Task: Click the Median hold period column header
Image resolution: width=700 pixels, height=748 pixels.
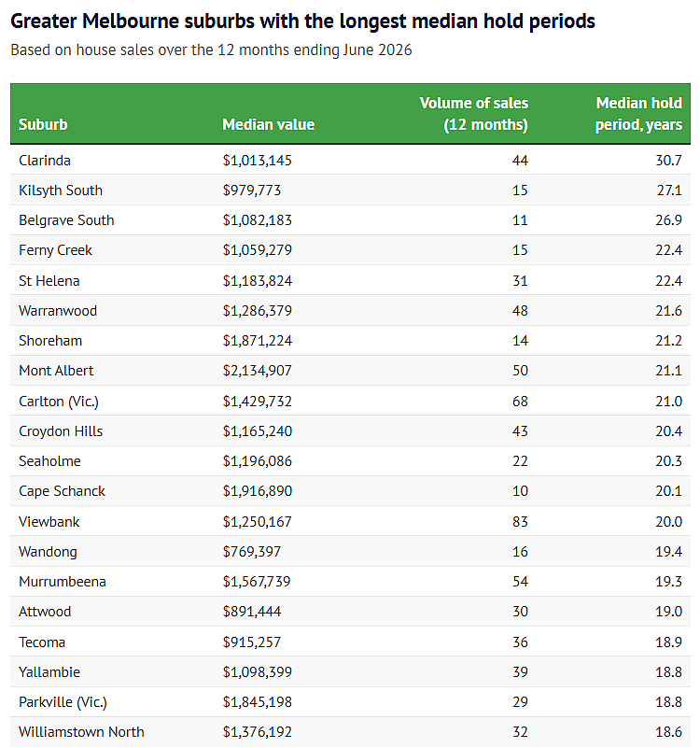Action: click(638, 114)
